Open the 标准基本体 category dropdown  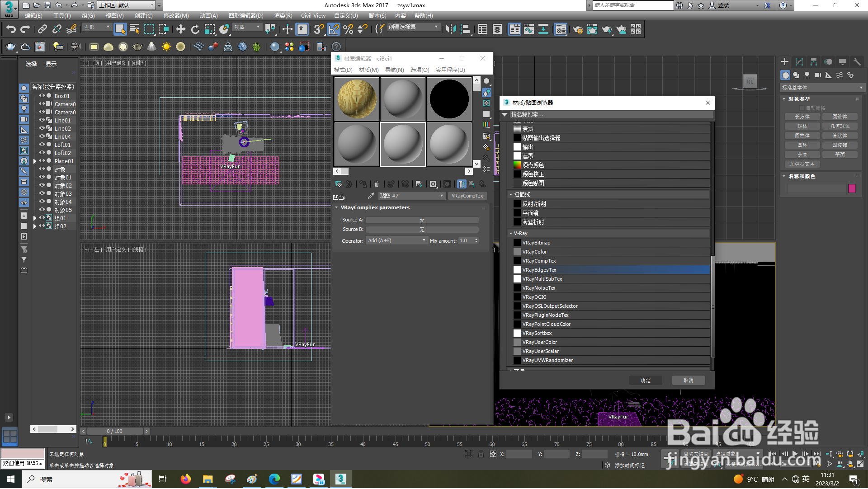click(x=822, y=88)
